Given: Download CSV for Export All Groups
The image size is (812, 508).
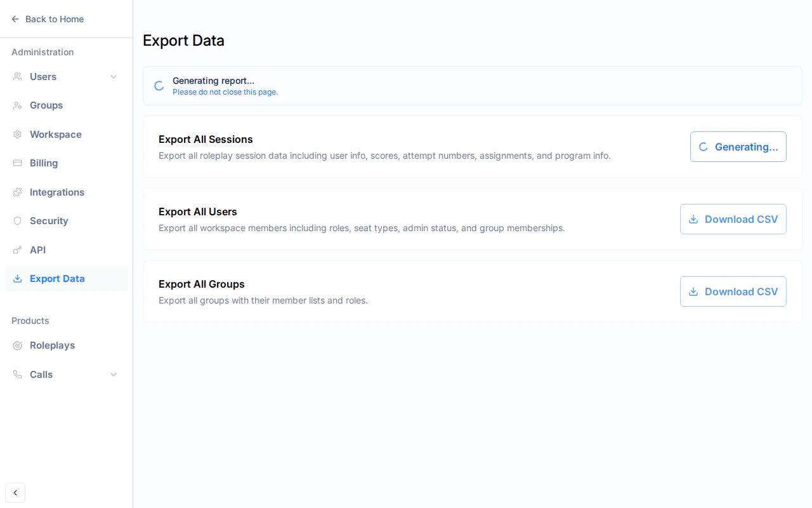Looking at the screenshot, I should (733, 291).
